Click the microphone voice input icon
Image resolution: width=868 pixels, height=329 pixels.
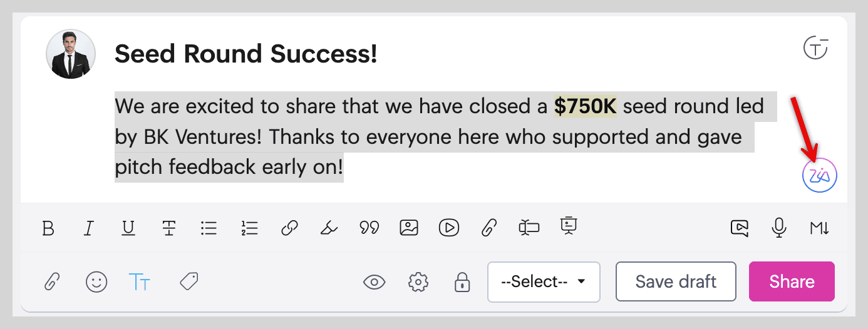pos(779,228)
